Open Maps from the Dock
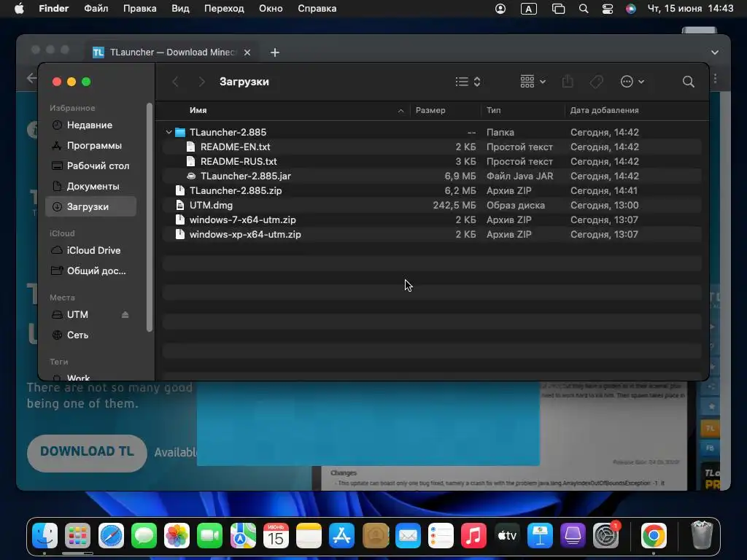 coord(243,535)
